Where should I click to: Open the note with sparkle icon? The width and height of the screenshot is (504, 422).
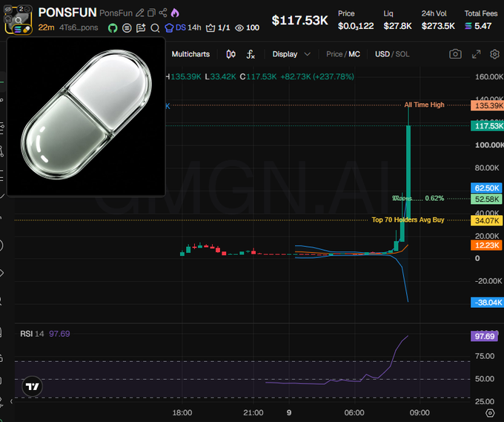(x=141, y=28)
